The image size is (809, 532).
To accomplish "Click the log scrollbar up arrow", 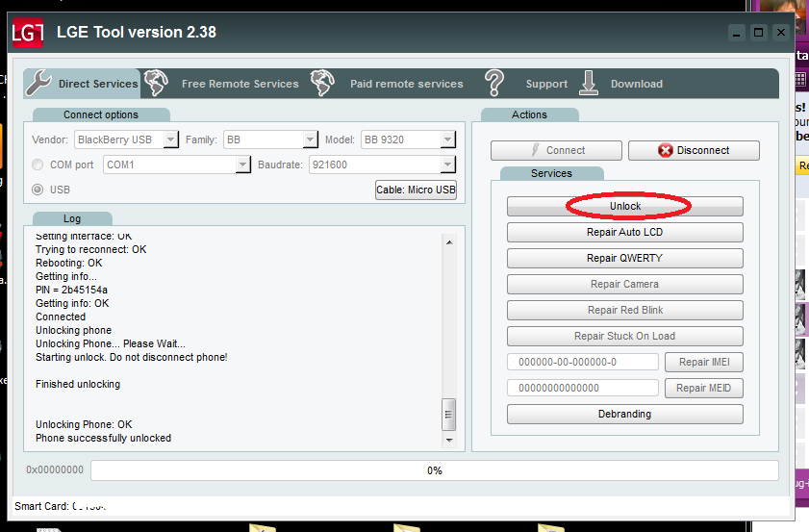I will click(449, 242).
